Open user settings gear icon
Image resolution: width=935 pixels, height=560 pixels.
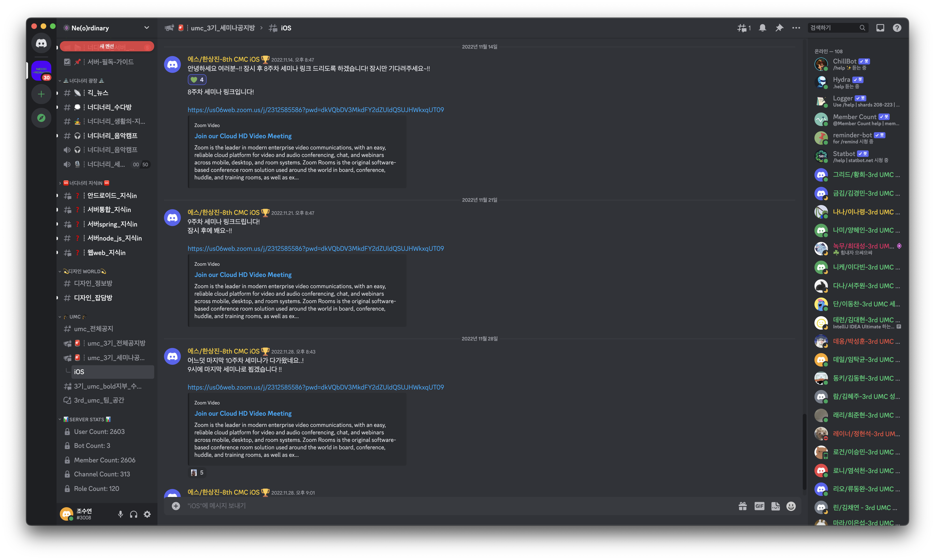tap(147, 514)
